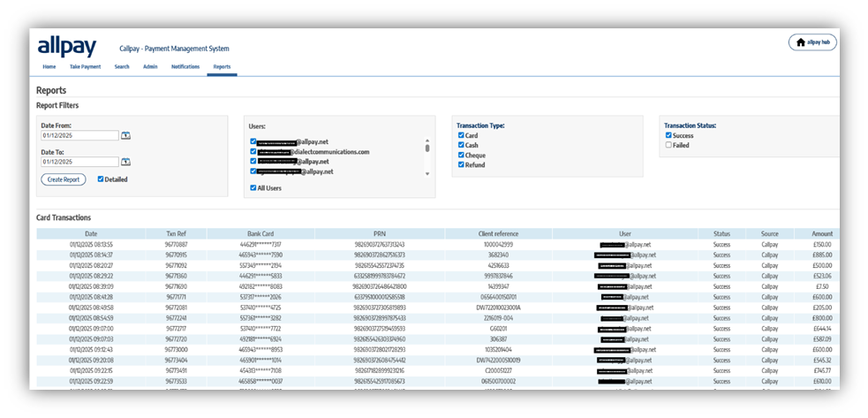Click PRN 9826903726486421800
Viewport: 868px width, 418px height.
tap(379, 286)
